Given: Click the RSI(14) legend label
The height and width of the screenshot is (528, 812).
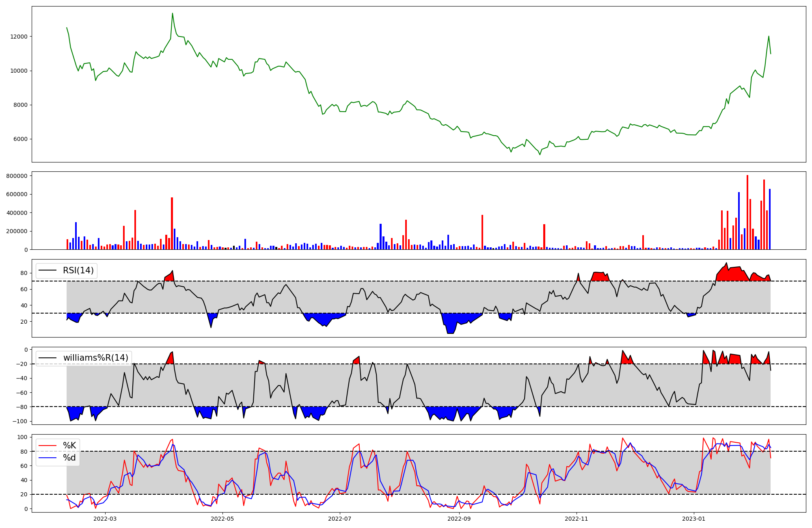Looking at the screenshot, I should pos(78,270).
